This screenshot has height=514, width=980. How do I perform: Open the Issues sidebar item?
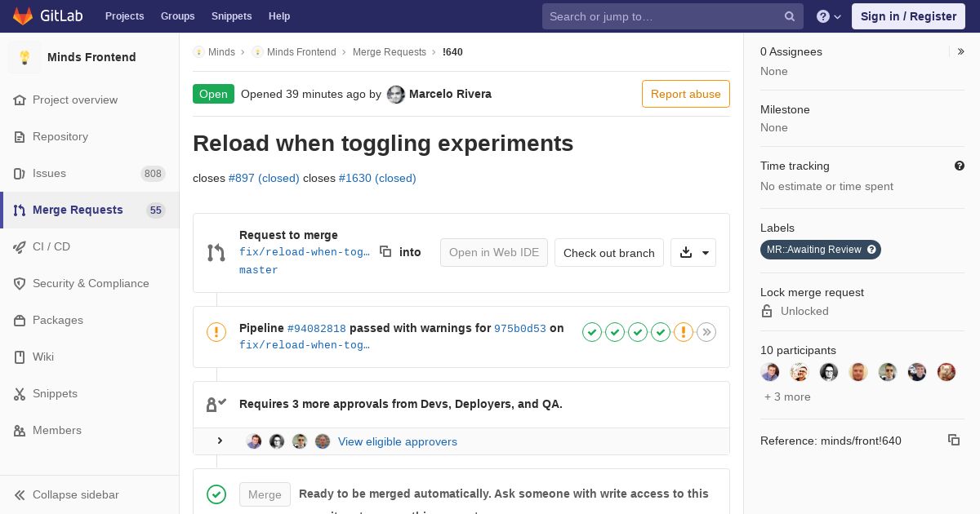[49, 173]
